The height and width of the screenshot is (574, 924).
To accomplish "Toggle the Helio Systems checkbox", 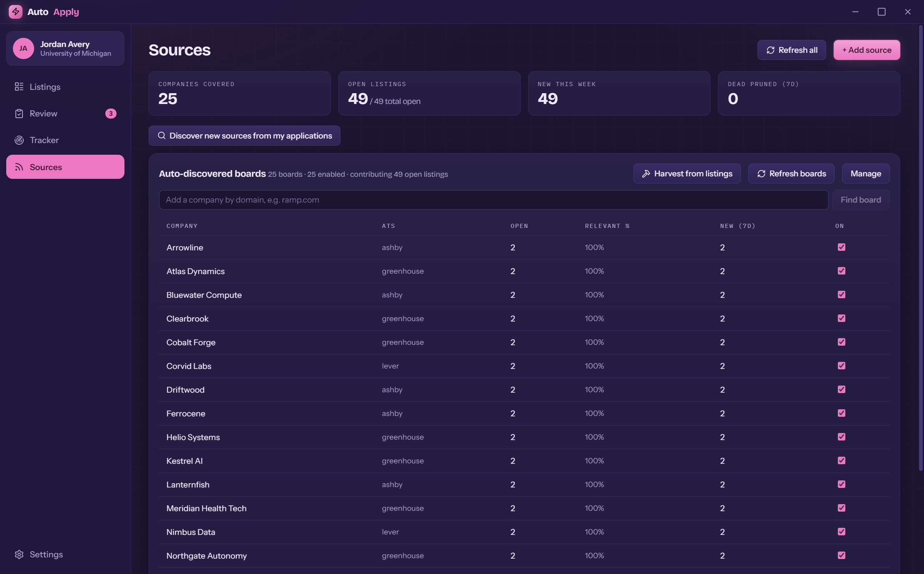I will click(841, 437).
